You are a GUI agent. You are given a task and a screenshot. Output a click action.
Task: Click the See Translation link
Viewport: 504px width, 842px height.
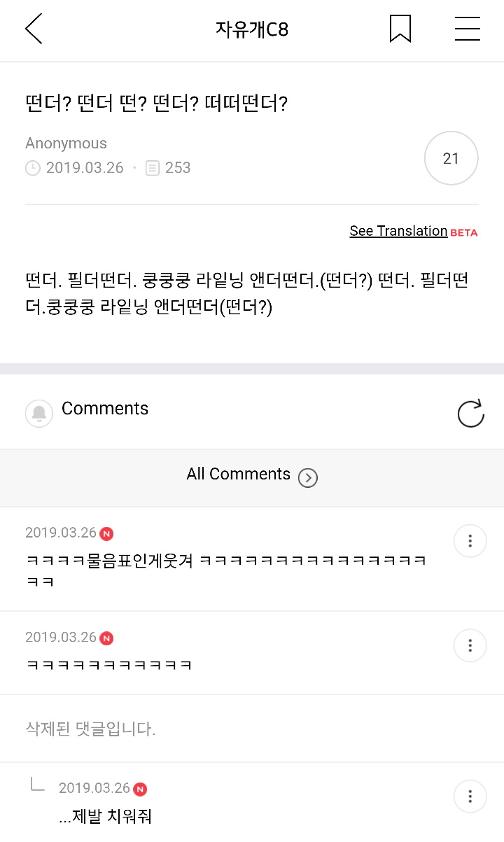coord(398,231)
